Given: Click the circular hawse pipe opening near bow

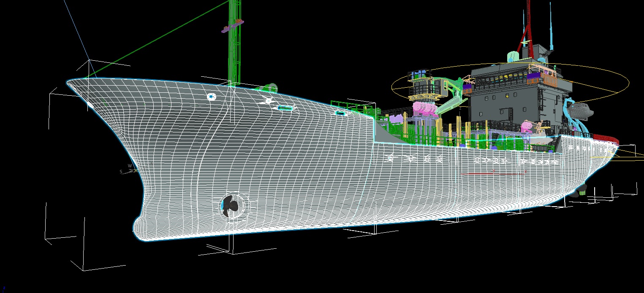Looking at the screenshot, I should [x=211, y=97].
